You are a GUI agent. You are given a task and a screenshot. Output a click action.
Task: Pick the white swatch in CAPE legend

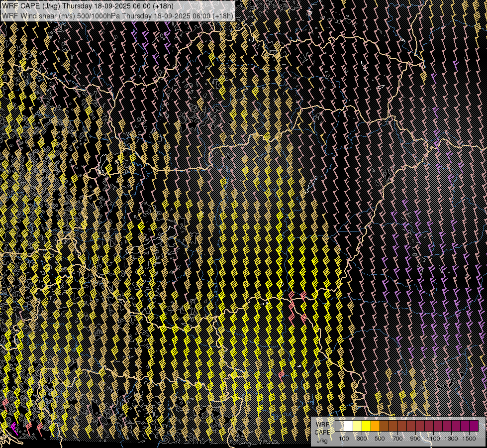(349, 426)
